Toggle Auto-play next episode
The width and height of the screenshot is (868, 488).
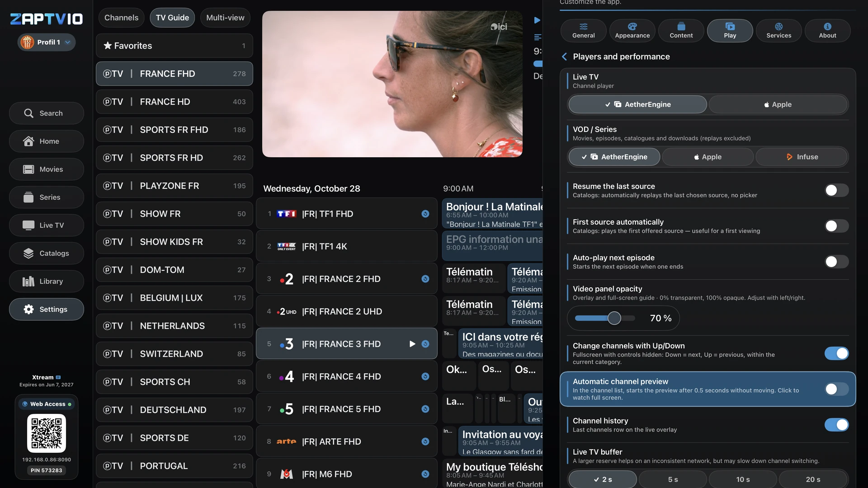tap(836, 262)
